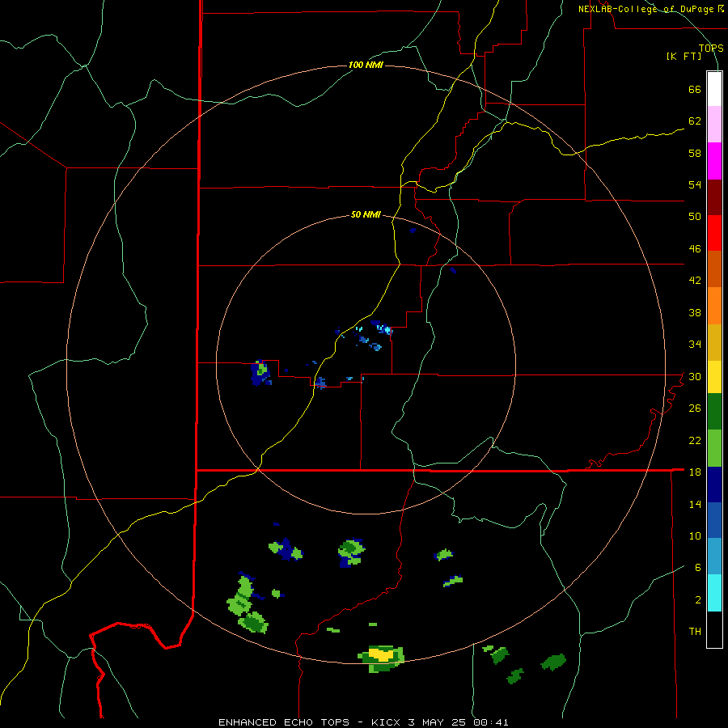Click the "22" scale value
Screen dimensions: 728x728
[695, 441]
